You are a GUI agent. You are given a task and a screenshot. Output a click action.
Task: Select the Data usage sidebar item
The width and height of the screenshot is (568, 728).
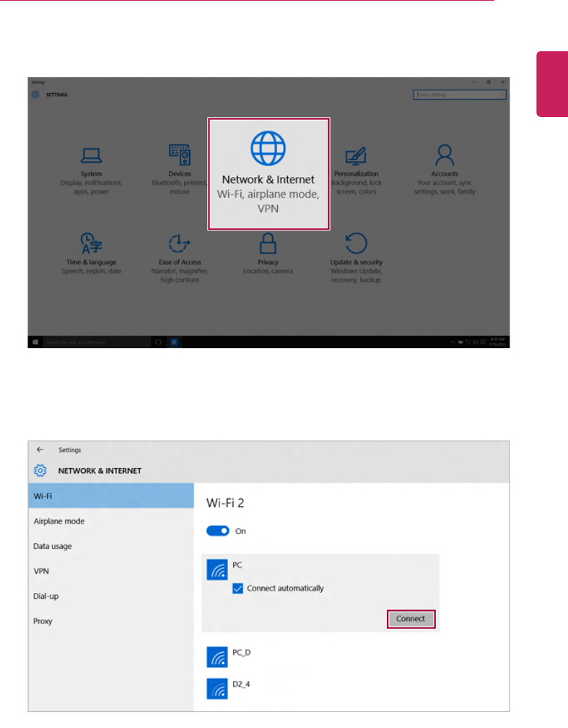point(111,546)
